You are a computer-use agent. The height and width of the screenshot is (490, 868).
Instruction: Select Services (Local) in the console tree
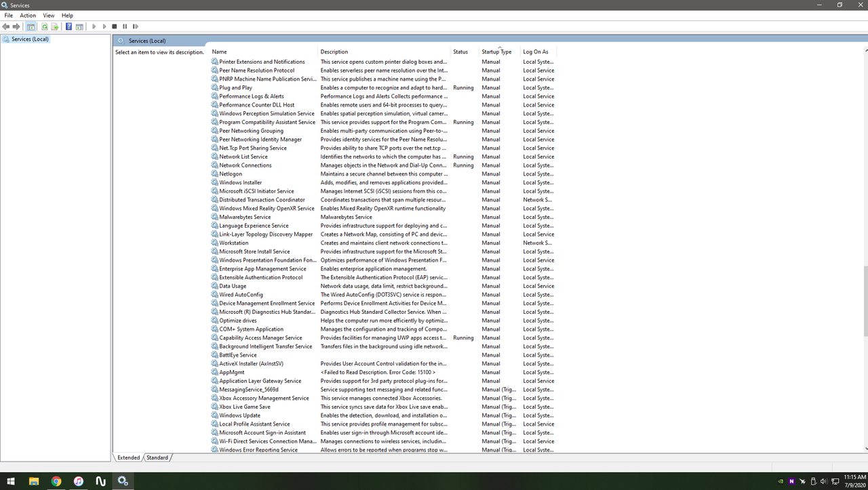click(30, 39)
